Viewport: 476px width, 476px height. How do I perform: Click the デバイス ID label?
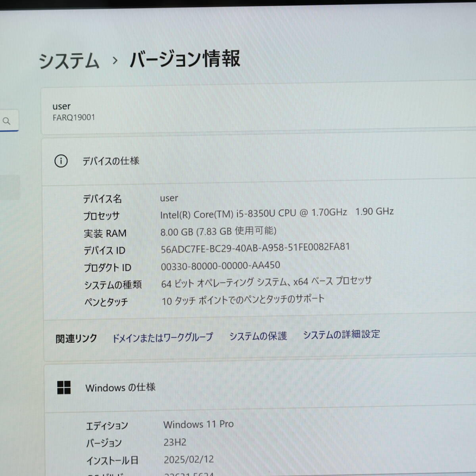[104, 250]
